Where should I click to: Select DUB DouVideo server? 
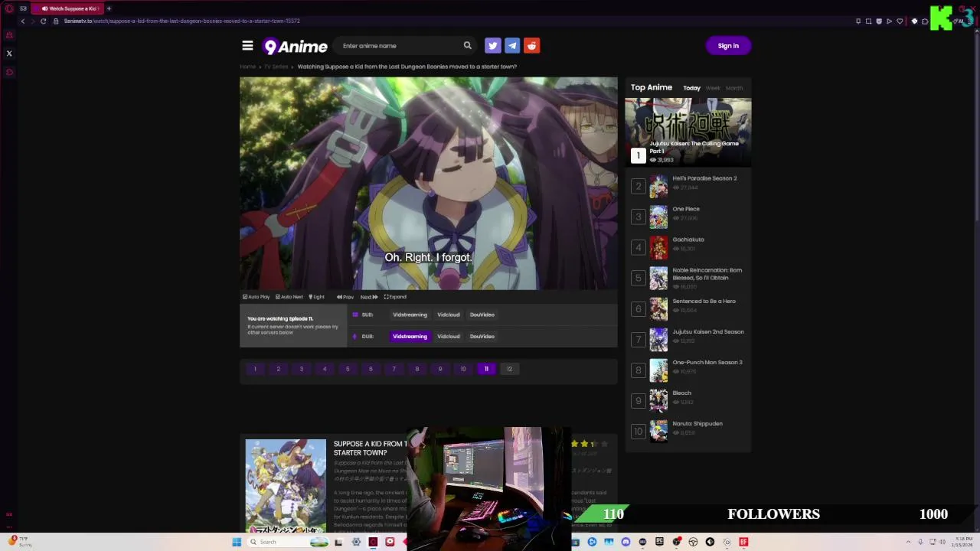[x=482, y=336]
